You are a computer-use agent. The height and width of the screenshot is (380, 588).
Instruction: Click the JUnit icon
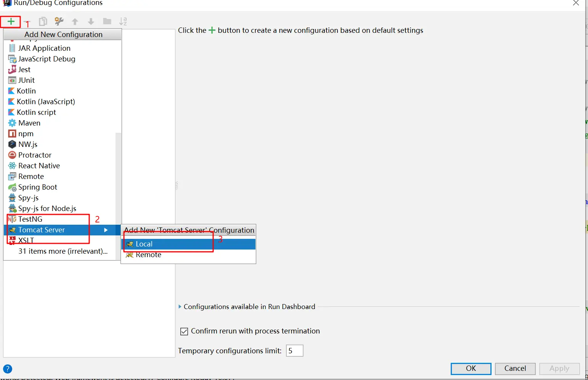pyautogui.click(x=12, y=80)
